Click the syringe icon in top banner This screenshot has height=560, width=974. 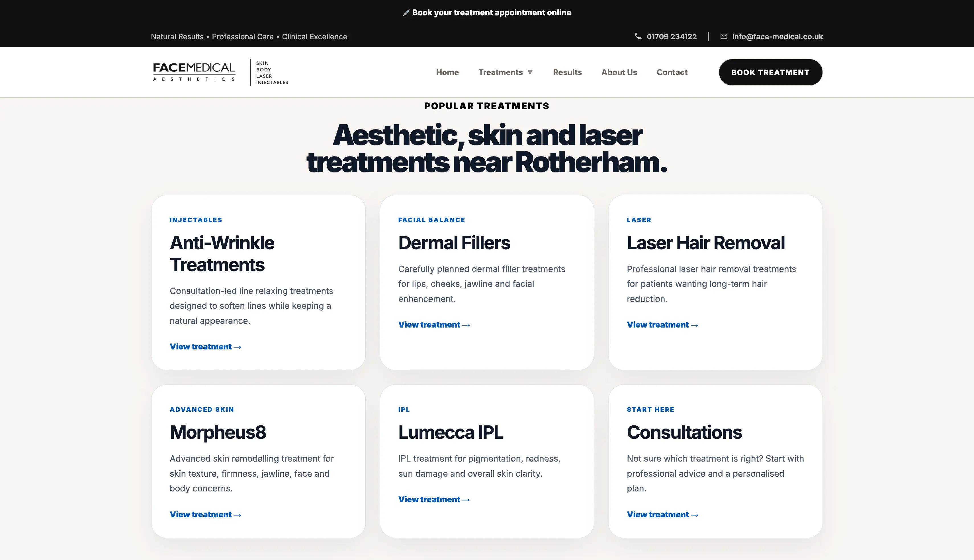coord(406,13)
